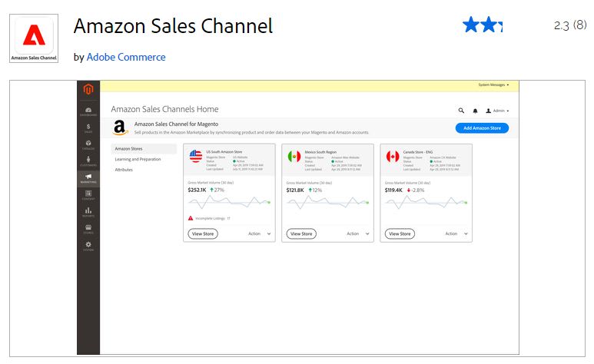The width and height of the screenshot is (594, 364).
Task: Open the System gear icon
Action: pos(88,246)
